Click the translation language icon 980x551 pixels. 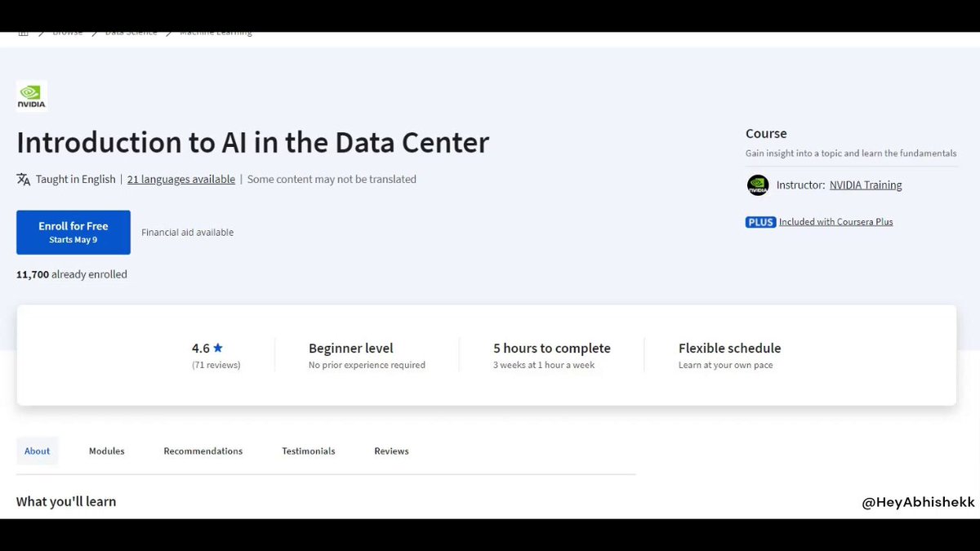[23, 180]
